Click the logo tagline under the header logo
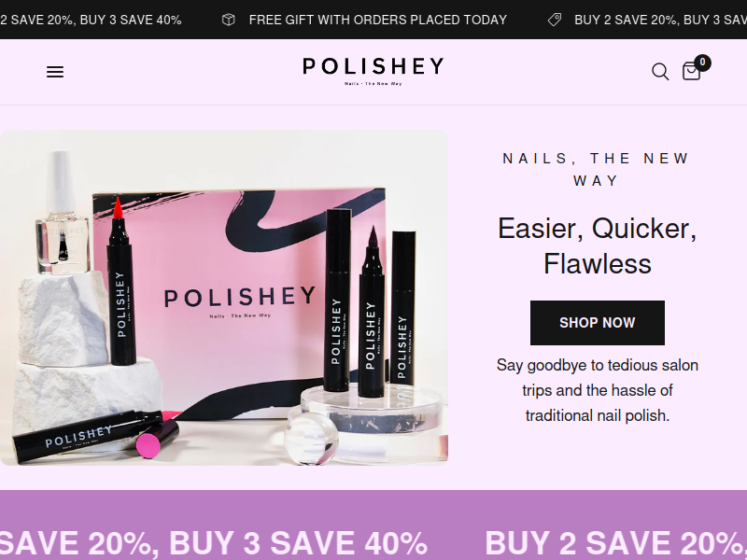The width and height of the screenshot is (747, 560). (373, 84)
